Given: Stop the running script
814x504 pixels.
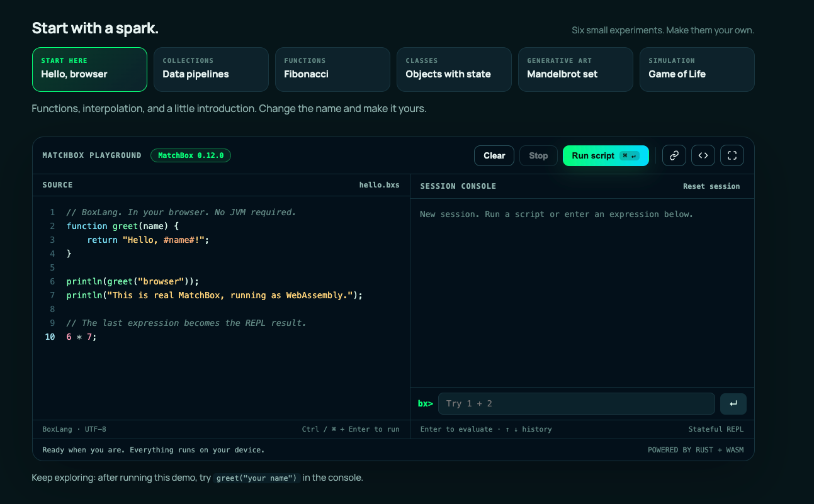Looking at the screenshot, I should [538, 155].
